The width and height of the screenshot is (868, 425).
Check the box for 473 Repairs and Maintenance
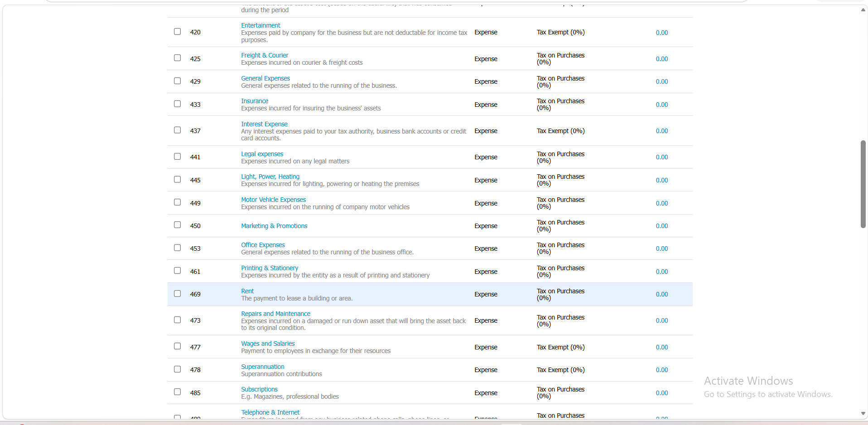[x=177, y=320]
